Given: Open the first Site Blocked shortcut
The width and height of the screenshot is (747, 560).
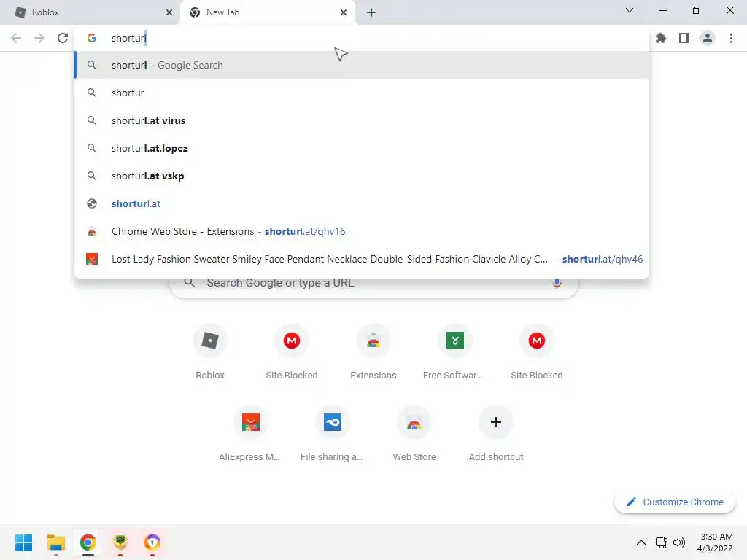Looking at the screenshot, I should [292, 352].
